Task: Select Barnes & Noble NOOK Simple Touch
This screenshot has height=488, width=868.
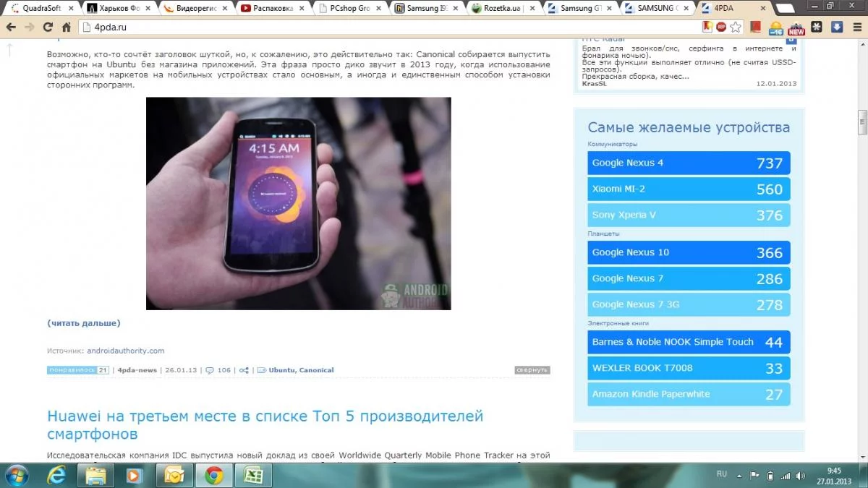Action: pyautogui.click(x=689, y=342)
